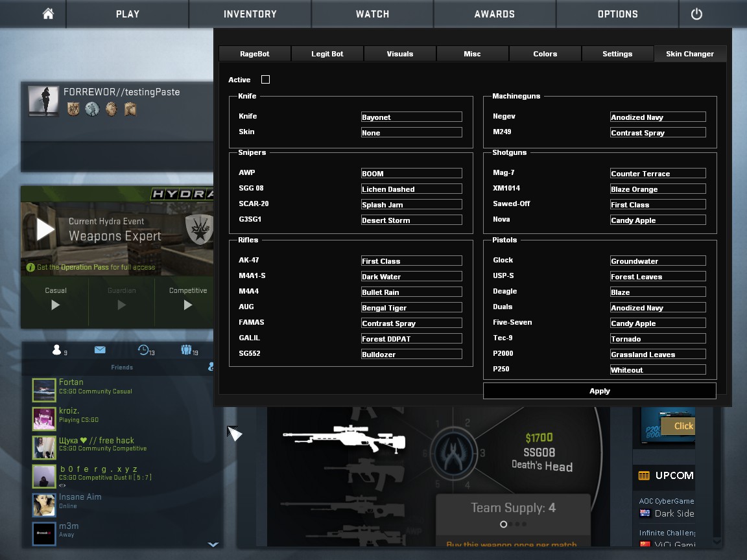Show recent players clock icon
The width and height of the screenshot is (747, 560).
[143, 350]
